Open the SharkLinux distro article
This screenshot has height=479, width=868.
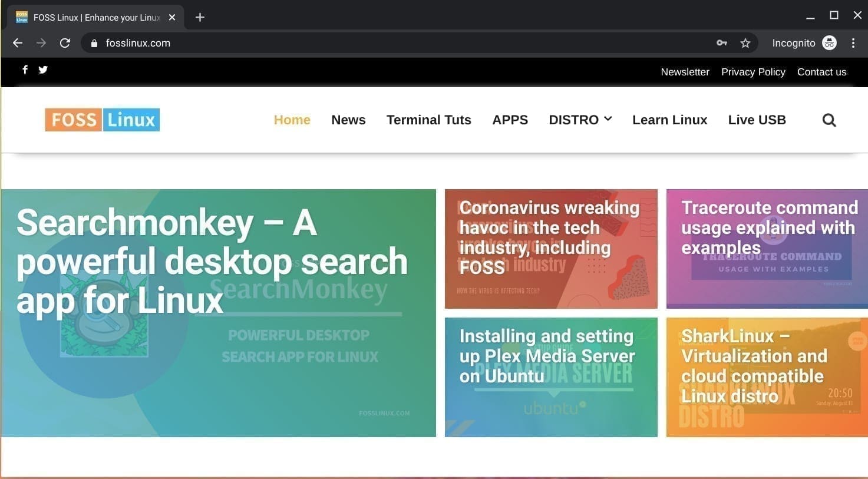pyautogui.click(x=767, y=377)
